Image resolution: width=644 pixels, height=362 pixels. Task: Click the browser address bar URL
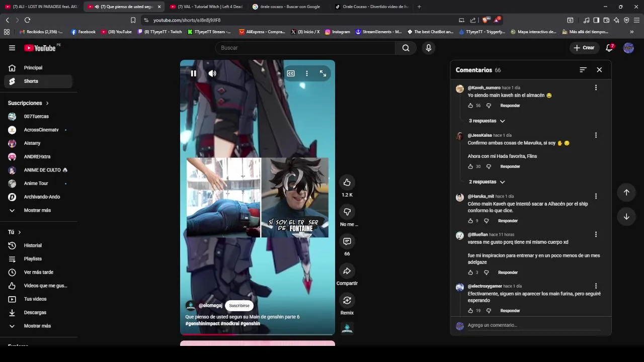tap(187, 20)
